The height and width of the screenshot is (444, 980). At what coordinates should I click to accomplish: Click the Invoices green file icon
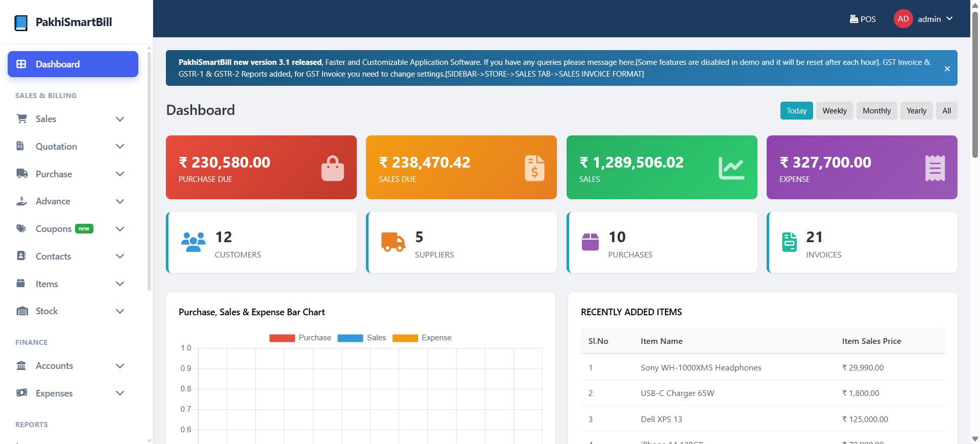[x=789, y=242]
